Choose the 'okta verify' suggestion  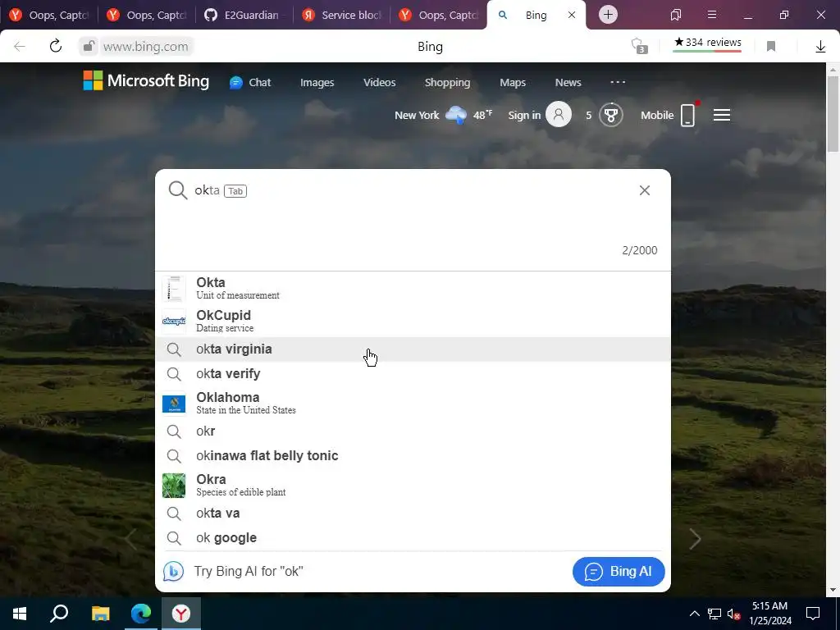click(x=413, y=374)
